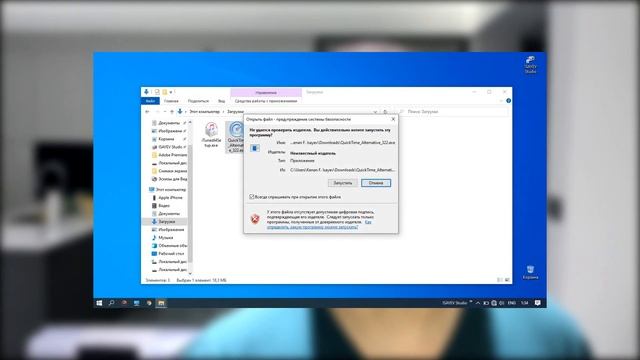Screen dimensions: 640x360
Task: Switch to the Главная ribbon tab
Action: pyautogui.click(x=171, y=101)
